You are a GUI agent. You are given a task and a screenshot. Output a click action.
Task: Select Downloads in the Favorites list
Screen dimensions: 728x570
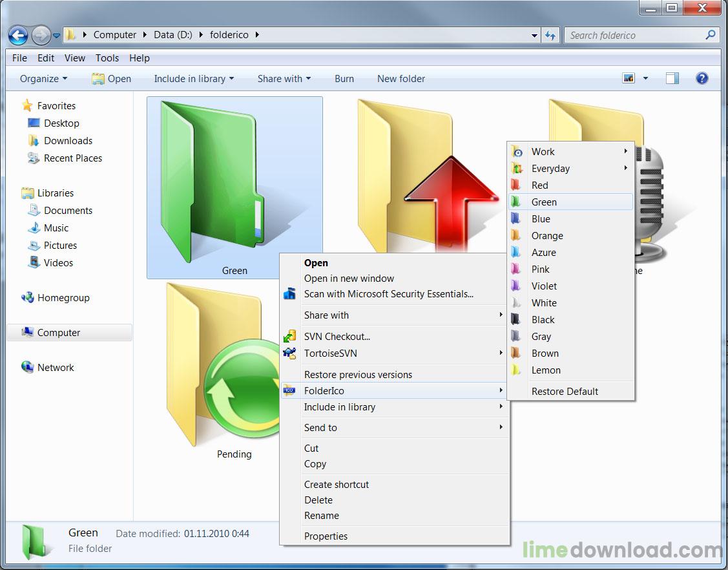tap(68, 141)
